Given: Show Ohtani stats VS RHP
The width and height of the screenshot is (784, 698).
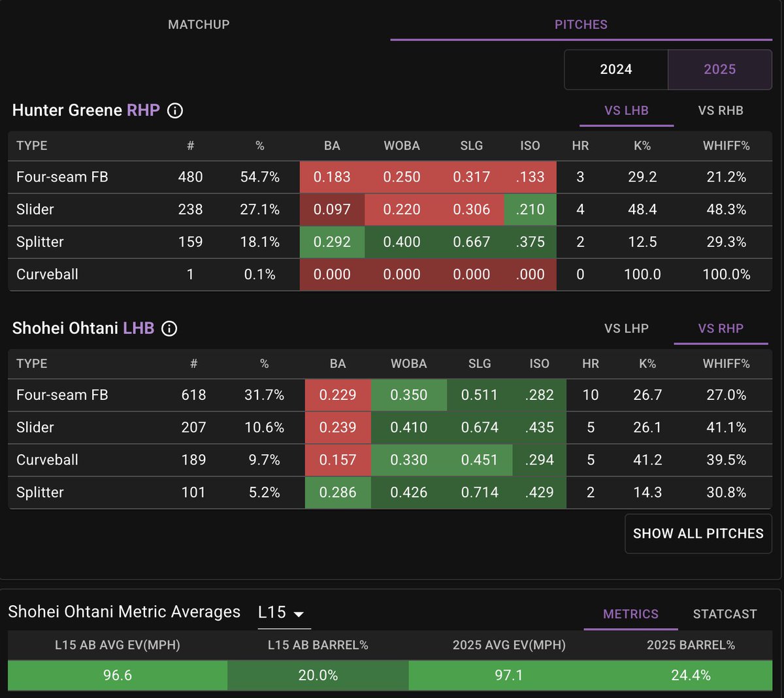Looking at the screenshot, I should coord(720,329).
